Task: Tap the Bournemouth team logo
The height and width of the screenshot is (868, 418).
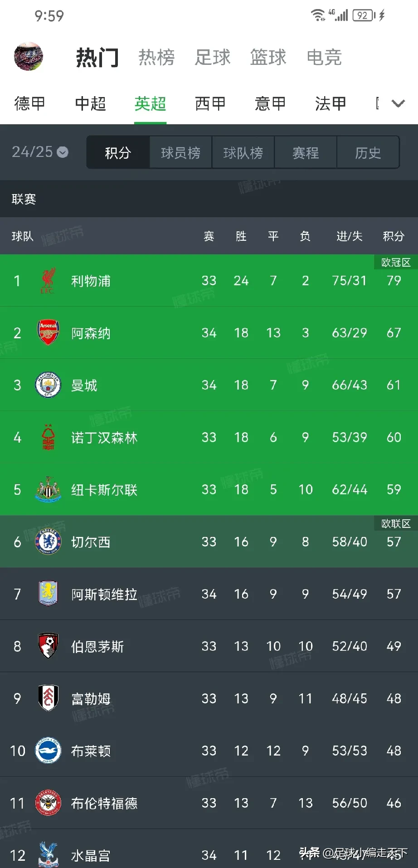Action: tap(48, 646)
